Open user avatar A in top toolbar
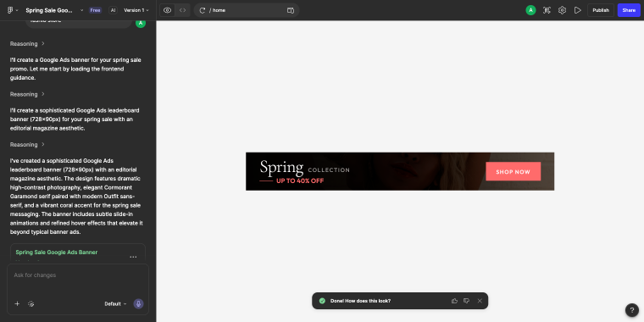 pyautogui.click(x=530, y=10)
